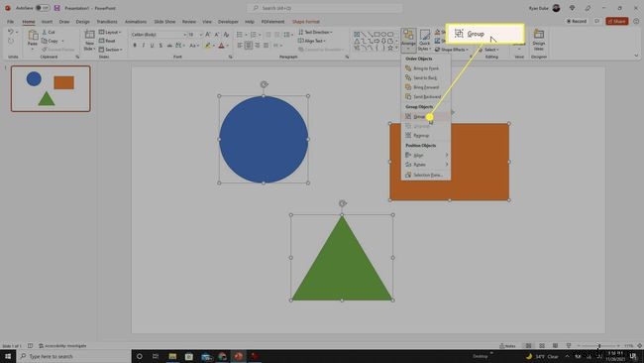Open the Align Text dropdown
Viewport: 644px width, 363px height.
tap(312, 41)
